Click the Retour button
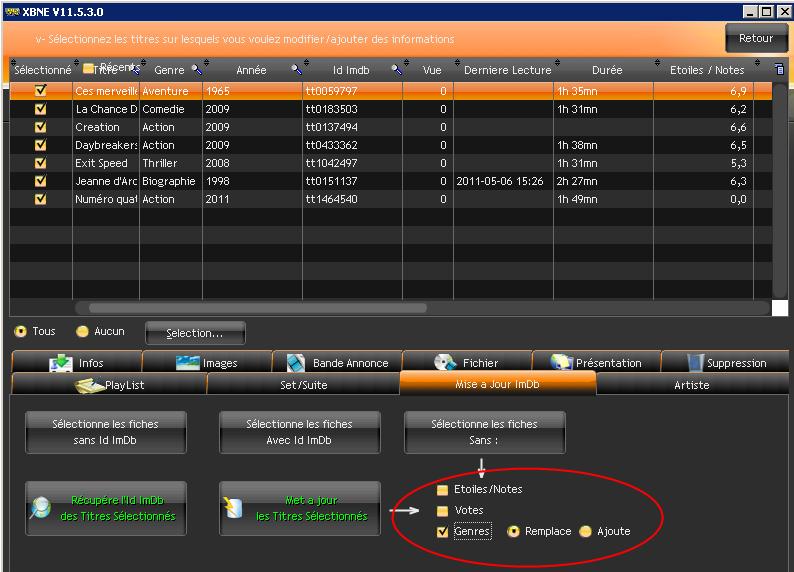Viewport: 794px width, 572px height. click(756, 38)
